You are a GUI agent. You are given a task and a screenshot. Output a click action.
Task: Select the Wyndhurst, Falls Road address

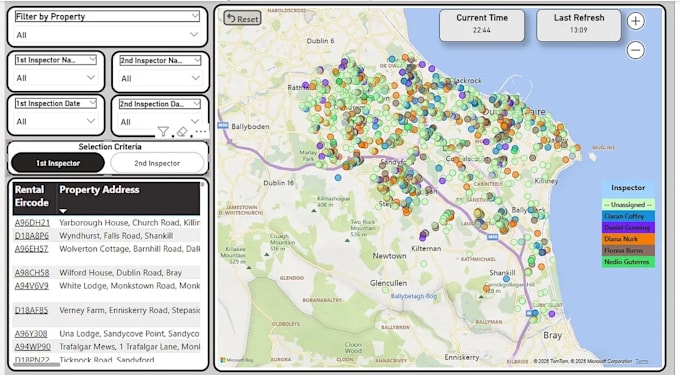(x=116, y=235)
